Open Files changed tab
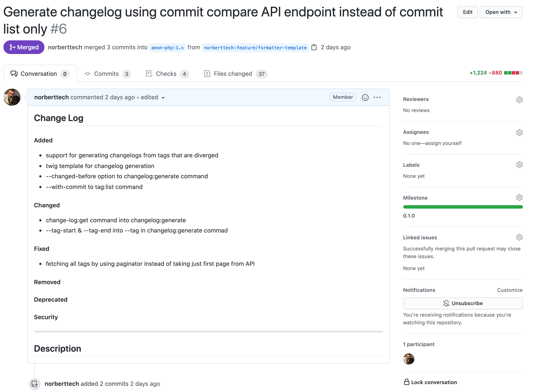Screen dimensions: 534x392 [x=233, y=74]
